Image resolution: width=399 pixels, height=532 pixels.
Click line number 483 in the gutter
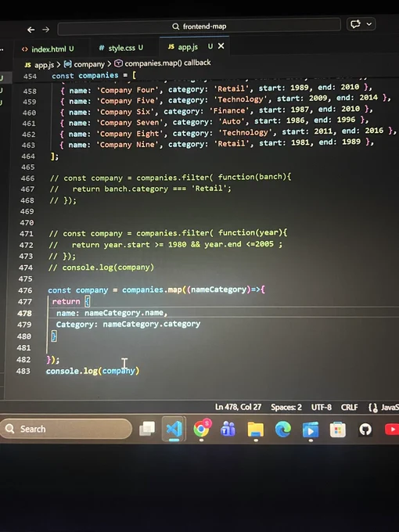[23, 371]
